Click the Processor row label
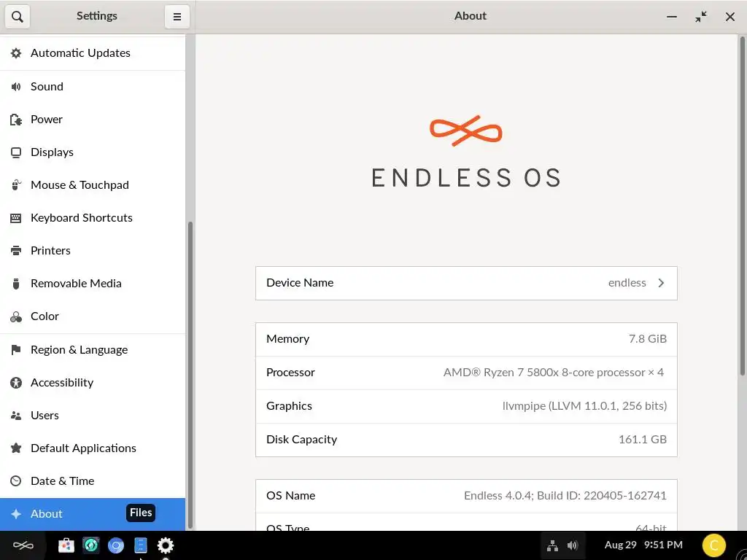The width and height of the screenshot is (747, 560). 290,373
